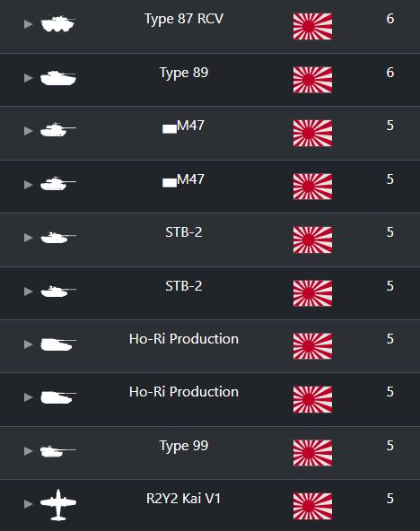Viewport: 420px width, 531px height.
Task: Open the R2Y2 Kai V1 name link
Action: [x=183, y=499]
